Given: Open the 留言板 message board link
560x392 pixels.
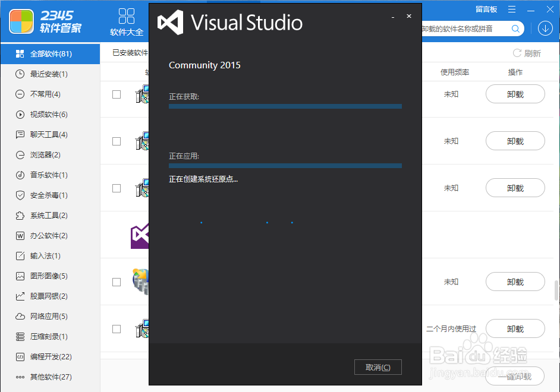Looking at the screenshot, I should tap(486, 10).
